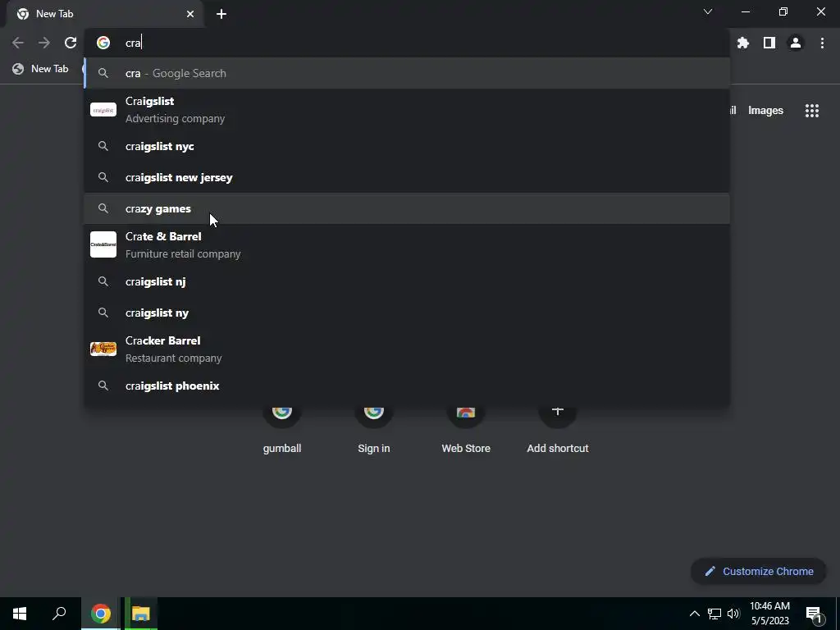The image size is (840, 630).
Task: Choose Crate & Barrel suggestion
Action: coord(407,244)
